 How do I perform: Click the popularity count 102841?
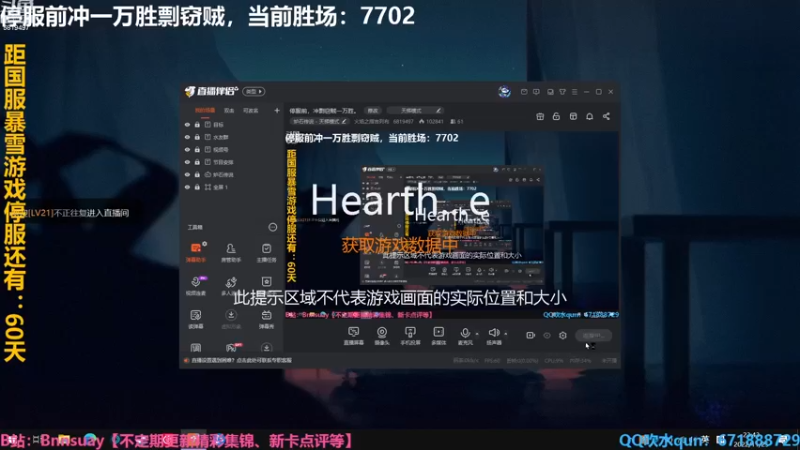coord(431,121)
